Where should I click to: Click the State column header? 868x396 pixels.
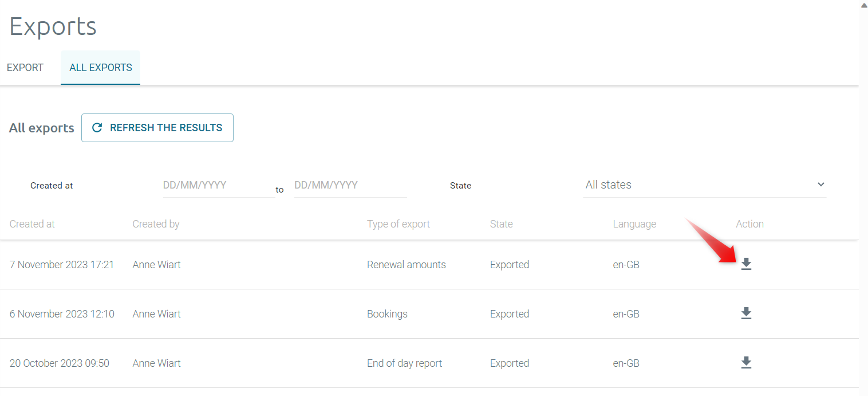[501, 224]
